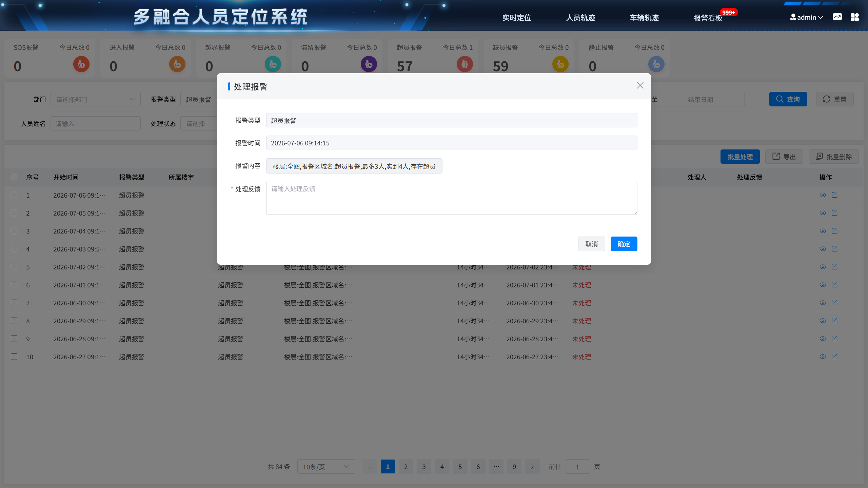Open the 10条/页 page size dropdown
The width and height of the screenshot is (868, 488).
(326, 467)
